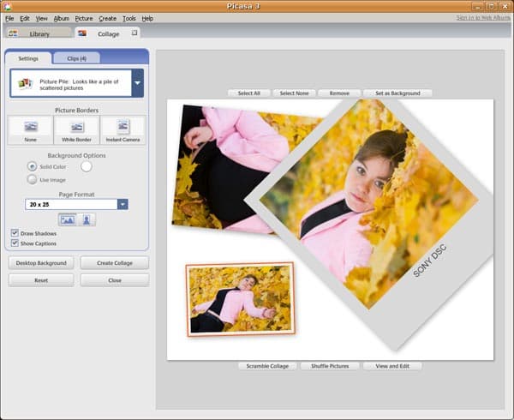514x420 pixels.
Task: Click the Picture Pile description text
Action: coord(79,85)
